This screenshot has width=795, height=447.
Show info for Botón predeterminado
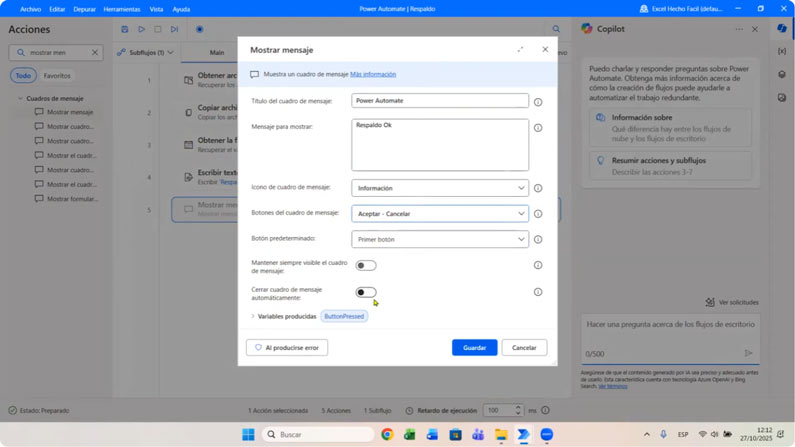pyautogui.click(x=538, y=239)
